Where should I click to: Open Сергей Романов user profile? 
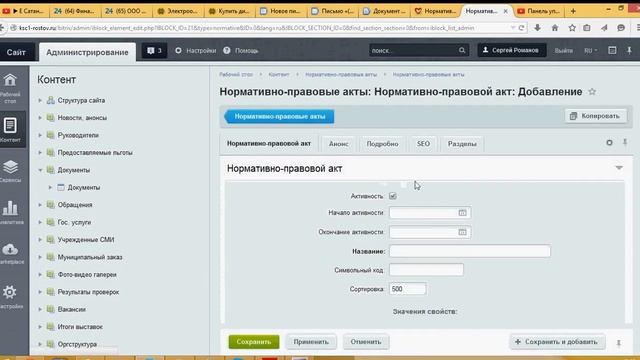pyautogui.click(x=511, y=50)
